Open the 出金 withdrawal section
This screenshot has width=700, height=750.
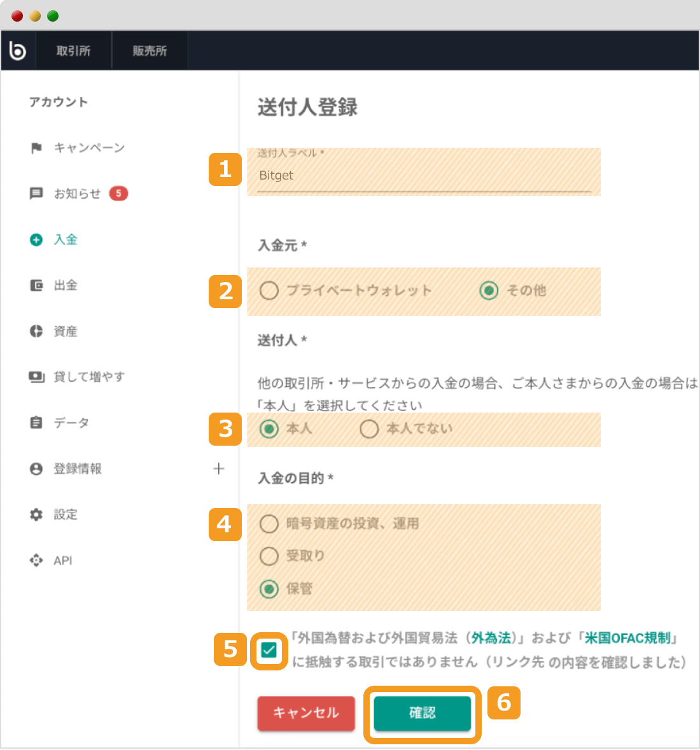(67, 285)
